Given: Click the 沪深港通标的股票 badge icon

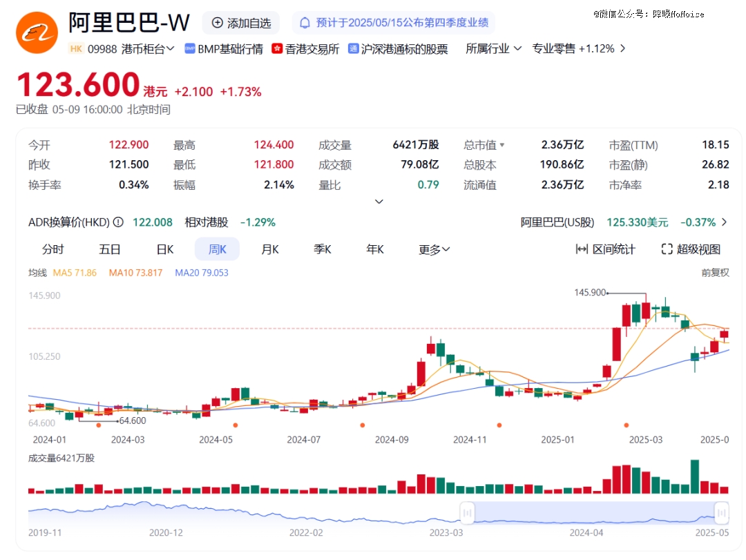Looking at the screenshot, I should point(354,49).
